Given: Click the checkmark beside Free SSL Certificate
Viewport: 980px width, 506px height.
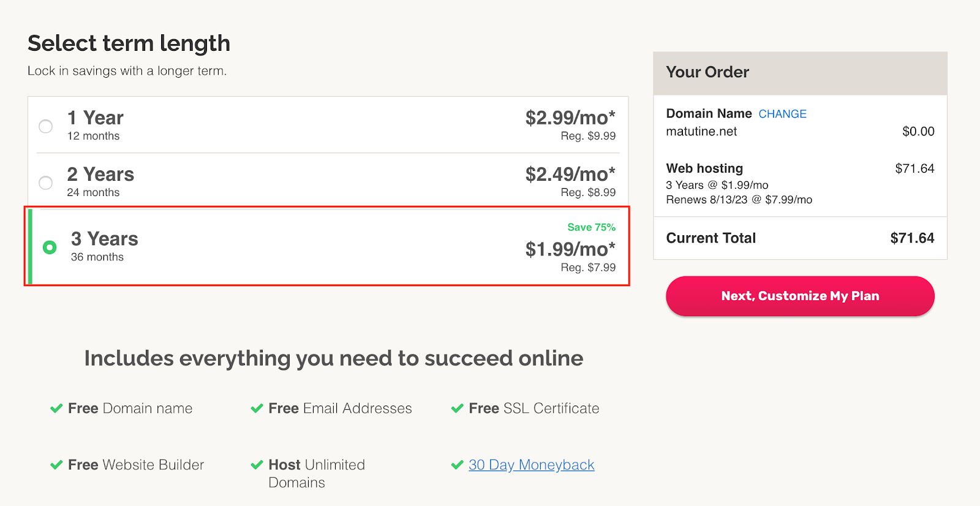Looking at the screenshot, I should [457, 409].
